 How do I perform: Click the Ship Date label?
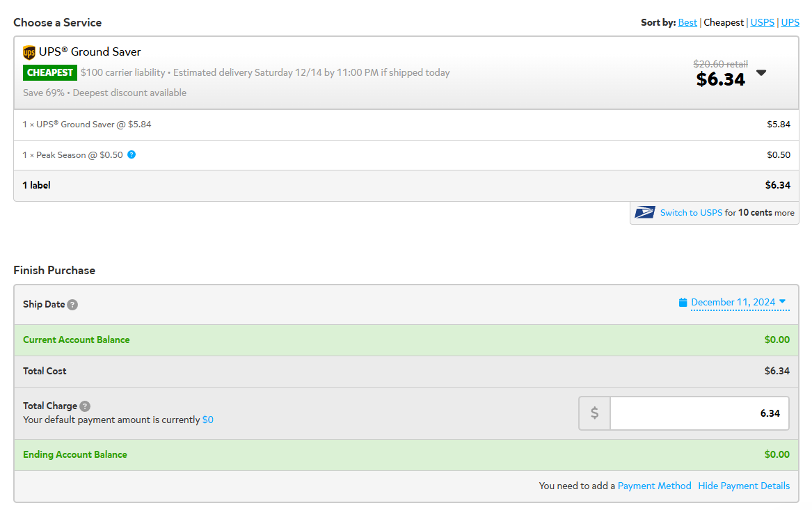[x=44, y=305]
